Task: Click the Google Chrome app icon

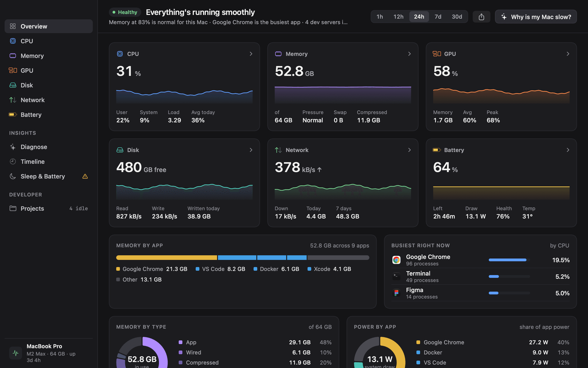Action: click(x=396, y=260)
